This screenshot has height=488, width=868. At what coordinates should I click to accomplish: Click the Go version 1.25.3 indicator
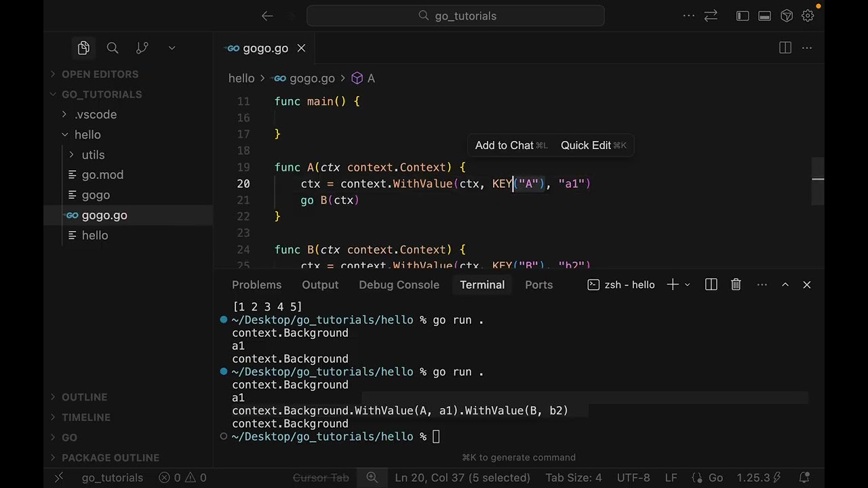758,478
